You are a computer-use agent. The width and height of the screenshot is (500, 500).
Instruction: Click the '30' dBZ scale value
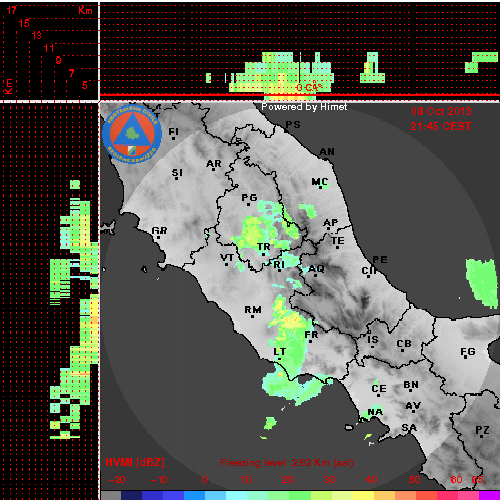pos(329,480)
